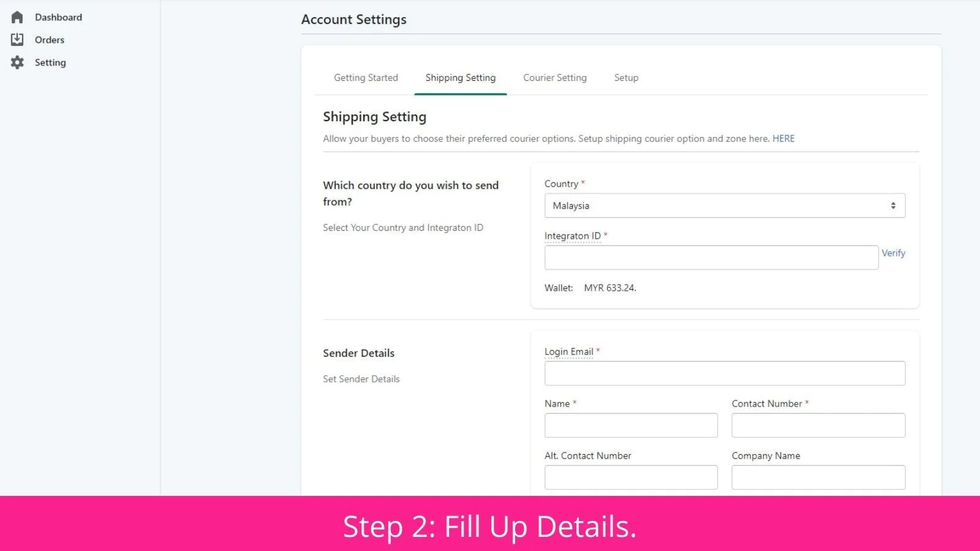The height and width of the screenshot is (551, 980).
Task: Go to the Setup tab
Action: pos(626,78)
